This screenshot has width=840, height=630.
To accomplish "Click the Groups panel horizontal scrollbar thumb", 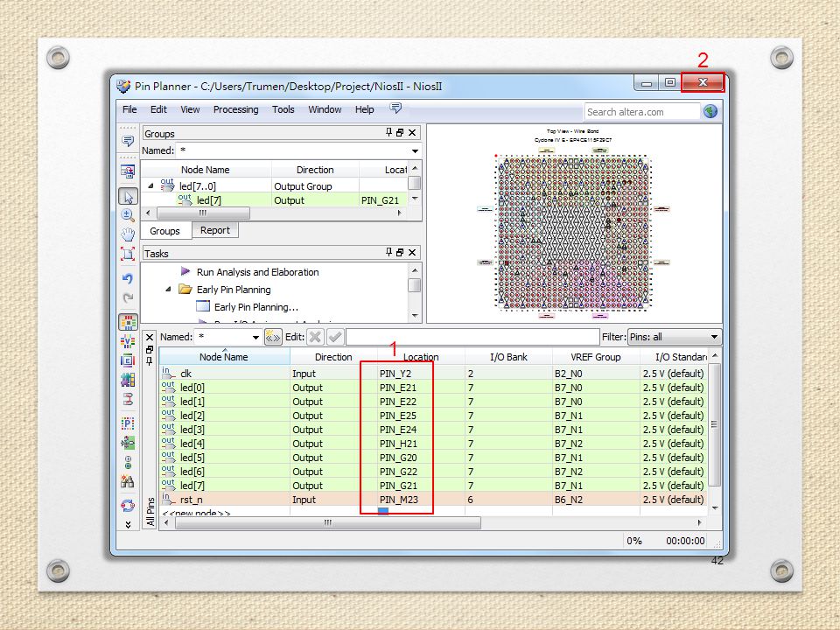I will [x=203, y=213].
